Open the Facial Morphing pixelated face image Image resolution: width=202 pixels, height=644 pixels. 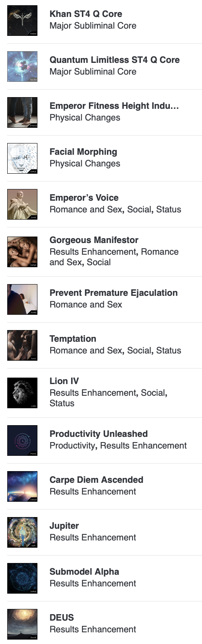[x=22, y=158]
